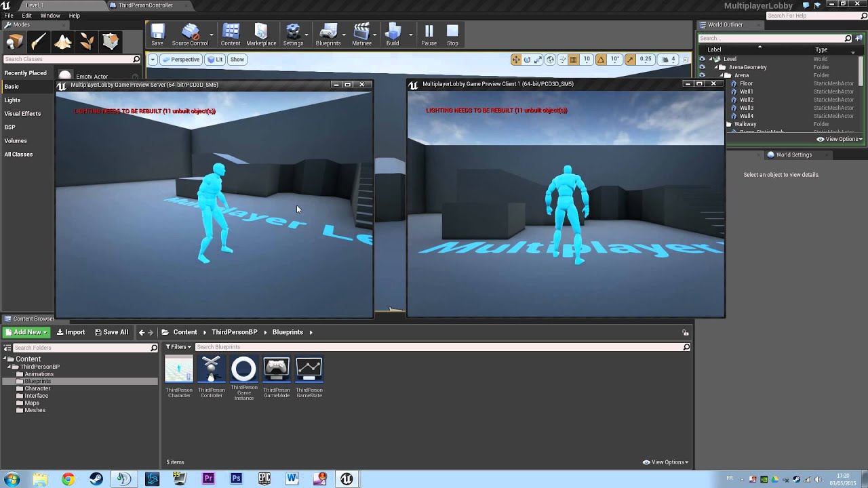
Task: Open rotation snap value 10° dropdown
Action: coord(615,60)
